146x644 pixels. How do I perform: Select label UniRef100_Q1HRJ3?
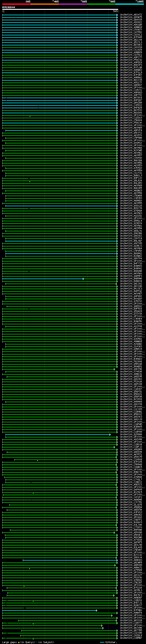click(x=131, y=246)
